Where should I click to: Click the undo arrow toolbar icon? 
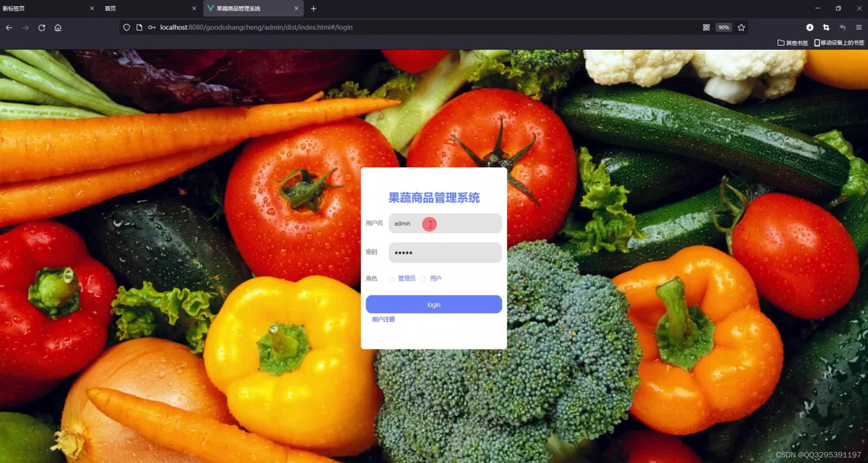coord(843,27)
